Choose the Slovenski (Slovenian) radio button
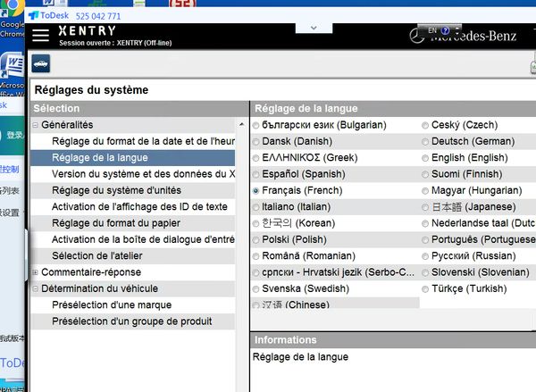This screenshot has height=392, width=536. point(425,272)
